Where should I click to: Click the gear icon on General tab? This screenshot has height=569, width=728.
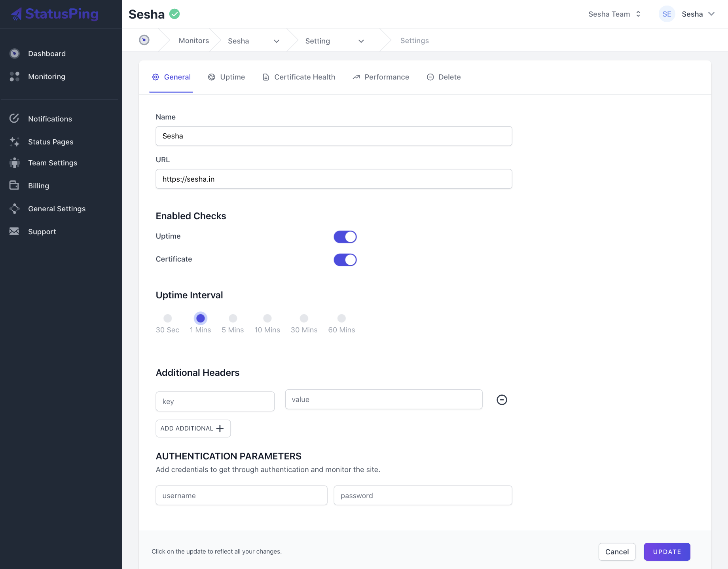(156, 77)
